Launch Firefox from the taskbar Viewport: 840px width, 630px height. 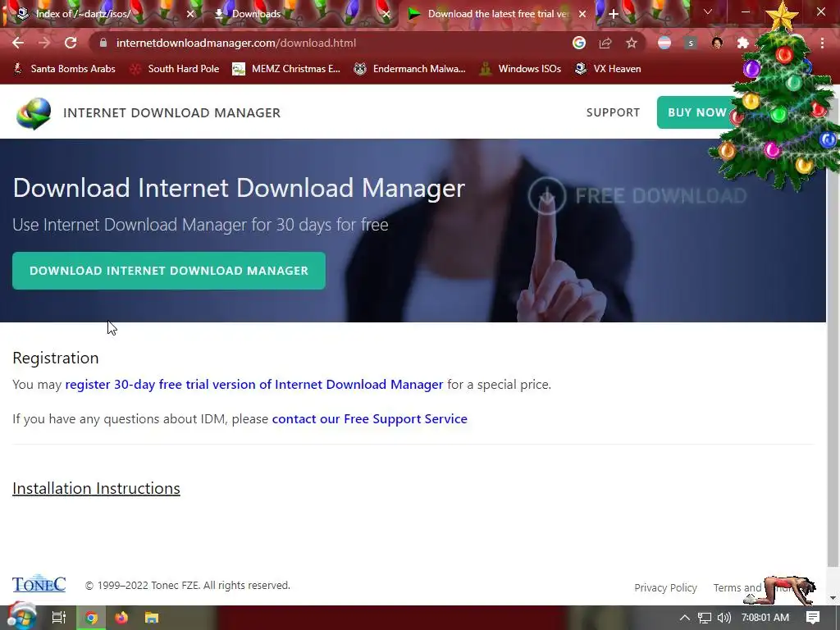(x=121, y=618)
